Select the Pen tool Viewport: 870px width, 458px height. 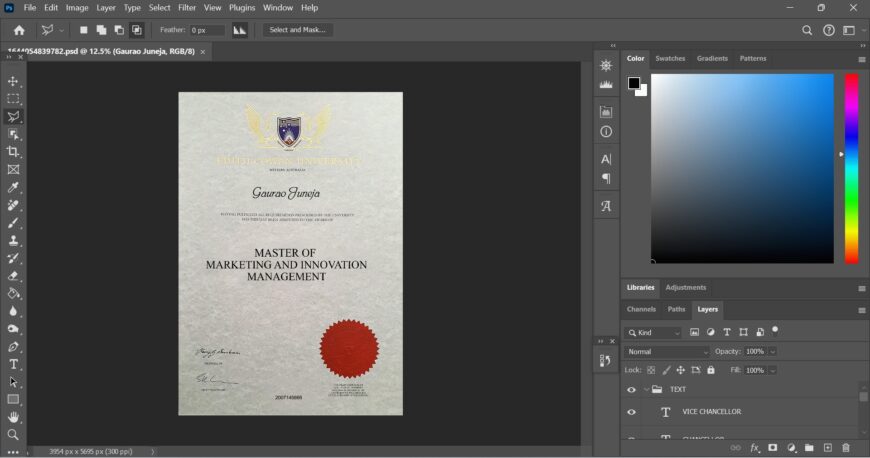point(13,346)
